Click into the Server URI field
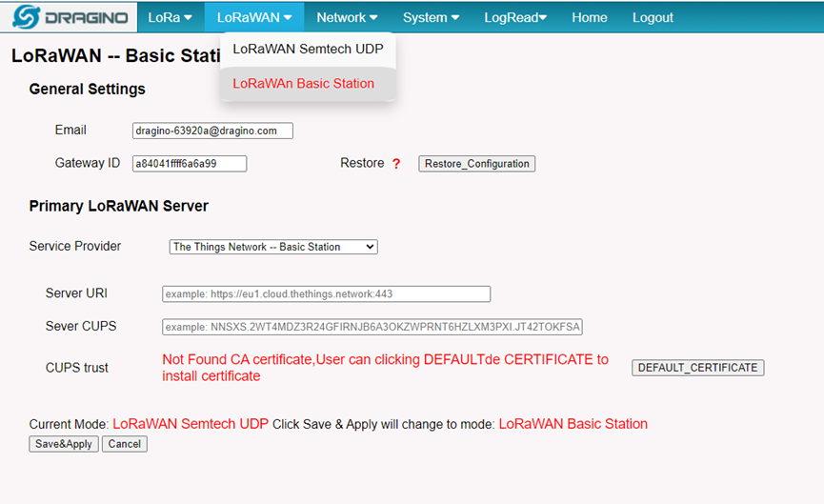The image size is (824, 504). (327, 293)
